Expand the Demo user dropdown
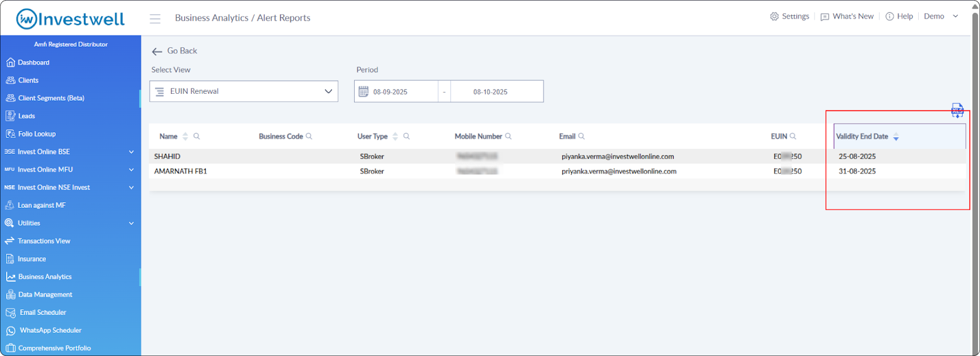This screenshot has height=356, width=980. [941, 17]
